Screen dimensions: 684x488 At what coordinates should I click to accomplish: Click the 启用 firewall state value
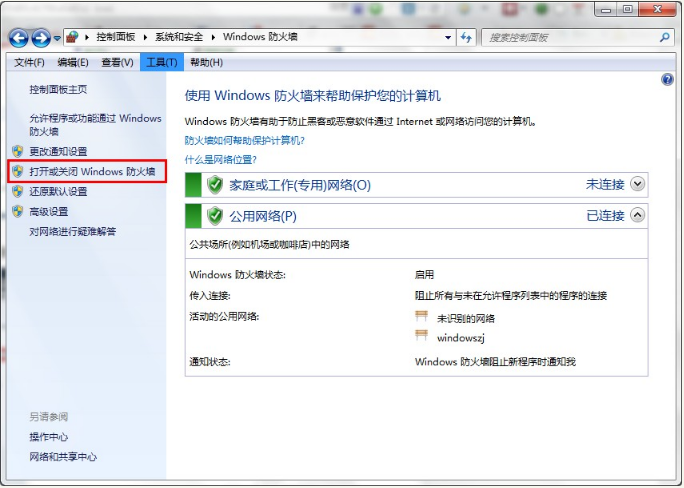424,275
